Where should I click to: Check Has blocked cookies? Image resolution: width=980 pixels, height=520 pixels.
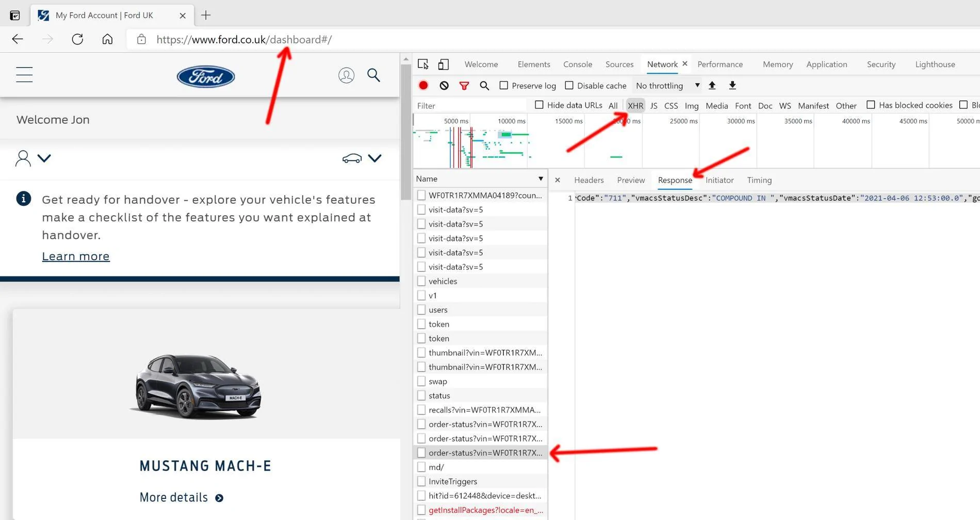(871, 105)
